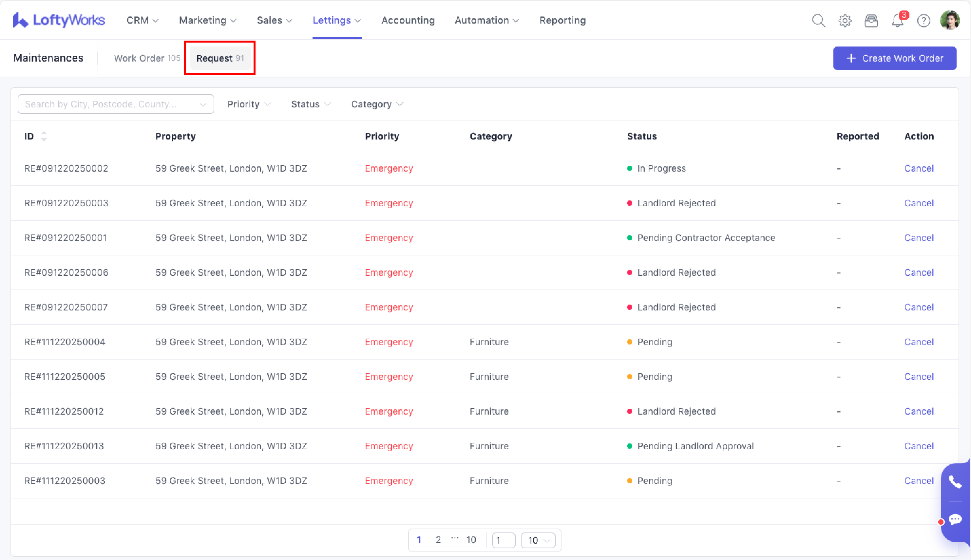
Task: Open the floating chat bubble icon
Action: 955,520
